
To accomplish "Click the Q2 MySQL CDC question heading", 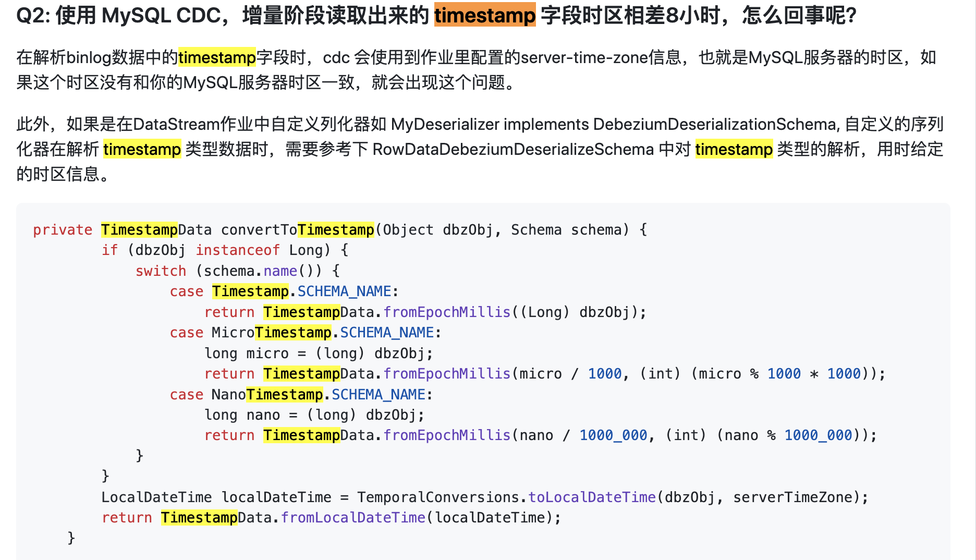I will click(x=436, y=15).
